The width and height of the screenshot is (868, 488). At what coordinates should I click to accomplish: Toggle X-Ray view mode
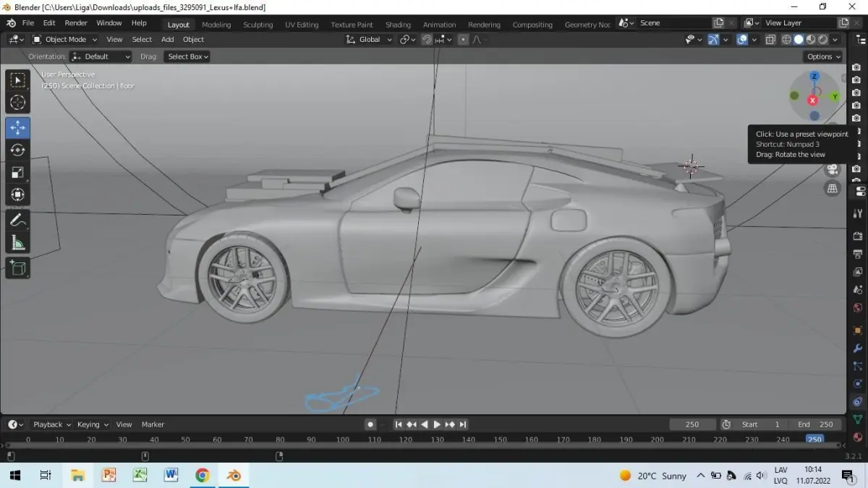pyautogui.click(x=770, y=40)
